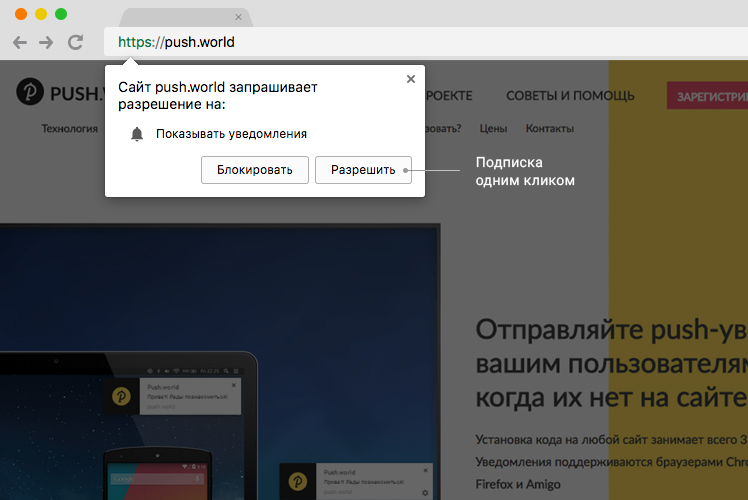Open the Контакты link
Image resolution: width=748 pixels, height=500 pixels.
pyautogui.click(x=550, y=128)
